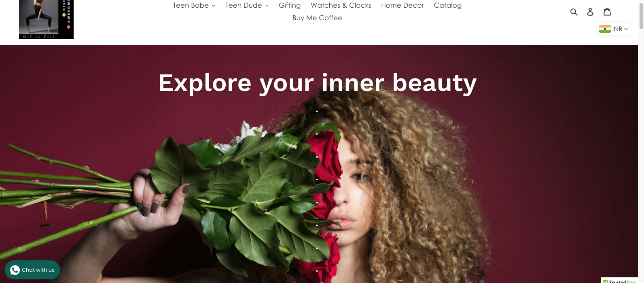Go to Watches & Clocks
This screenshot has width=644, height=283.
(x=341, y=5)
